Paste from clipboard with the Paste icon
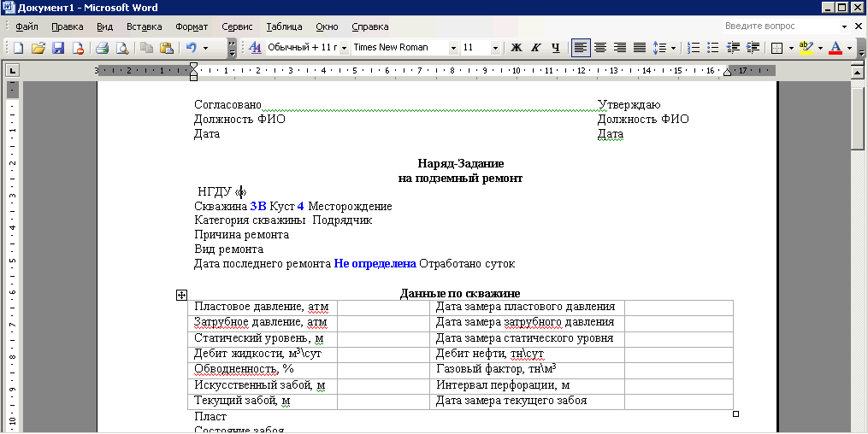Image resolution: width=868 pixels, height=434 pixels. point(166,48)
